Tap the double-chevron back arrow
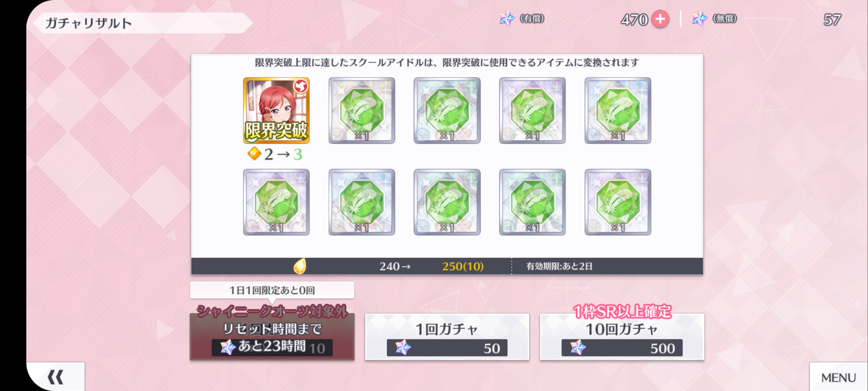 click(56, 377)
